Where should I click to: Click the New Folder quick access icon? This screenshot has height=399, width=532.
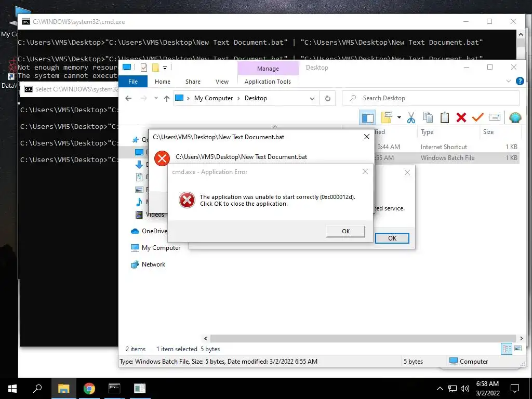pyautogui.click(x=155, y=68)
